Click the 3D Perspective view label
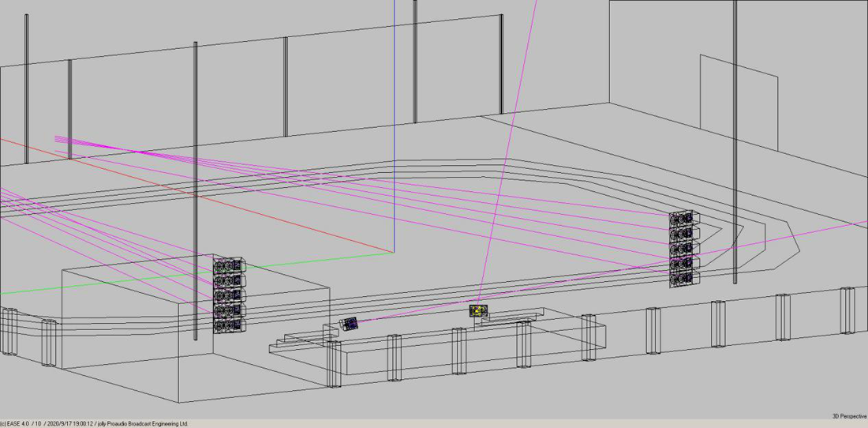 tap(848, 416)
